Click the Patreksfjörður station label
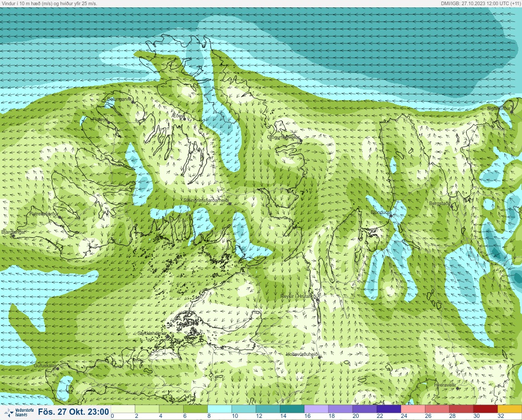Viewport: 522px width, 420px height. coord(44,214)
